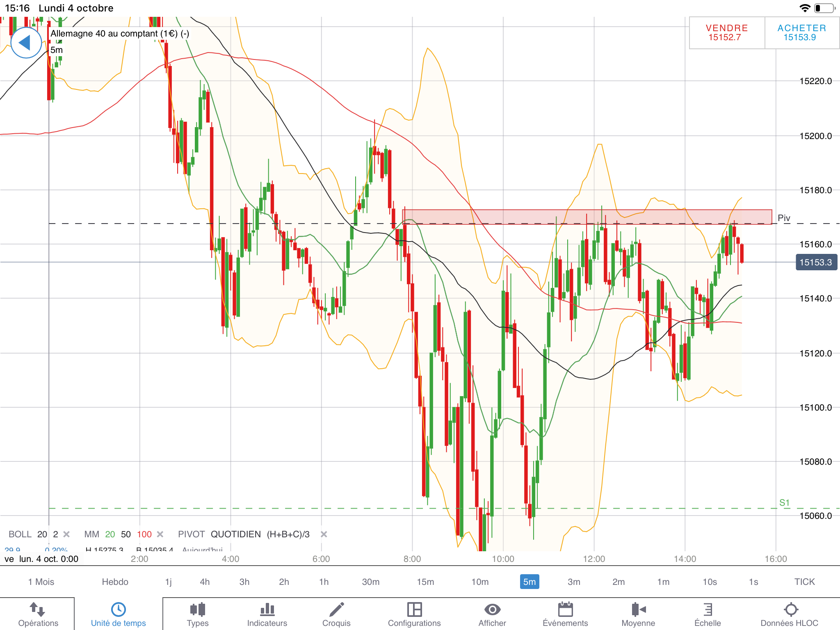
Task: Remove the BOLL indicator
Action: coord(66,534)
